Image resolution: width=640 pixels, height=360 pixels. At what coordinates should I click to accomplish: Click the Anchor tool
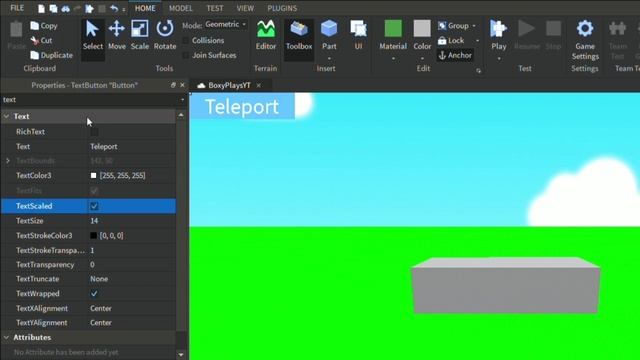pyautogui.click(x=455, y=55)
